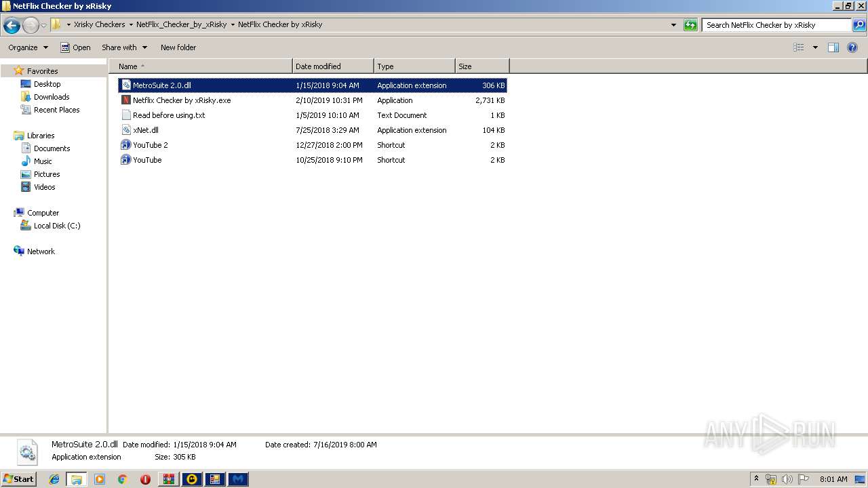The image size is (868, 488).
Task: Toggle the preview pane icon
Action: (833, 47)
